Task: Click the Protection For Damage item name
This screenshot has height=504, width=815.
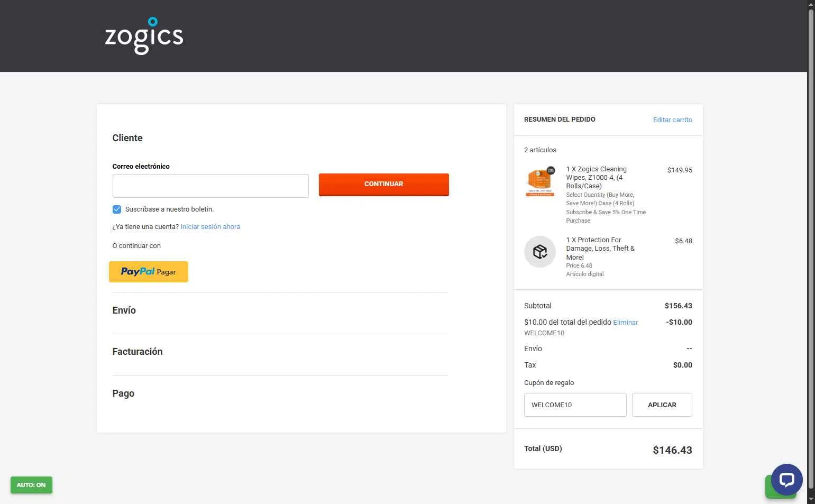Action: pos(600,249)
